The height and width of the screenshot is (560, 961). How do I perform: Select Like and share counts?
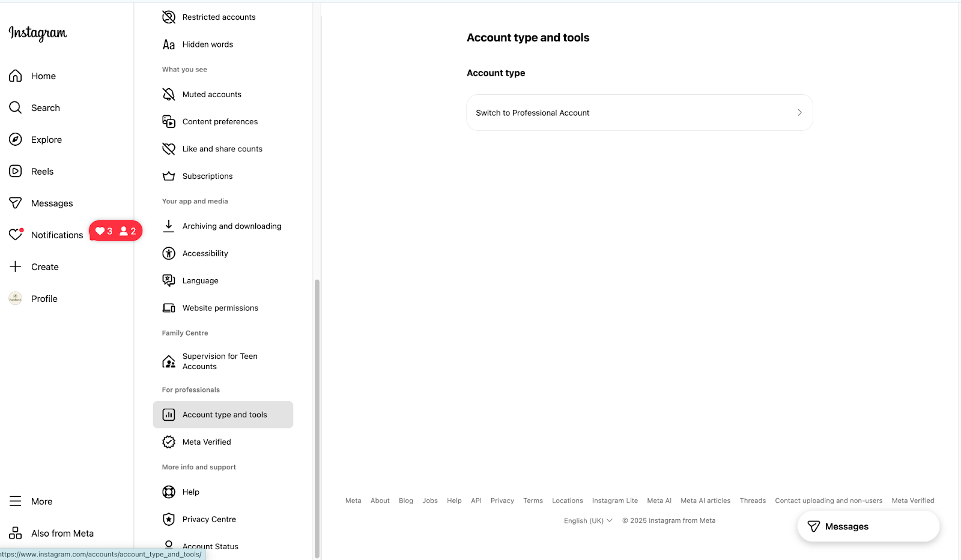click(223, 149)
